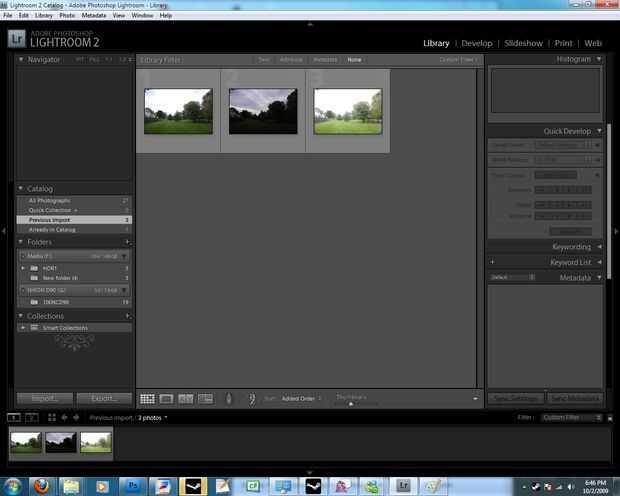Switch to Compare view in toolbar
The height and width of the screenshot is (496, 620).
[185, 399]
